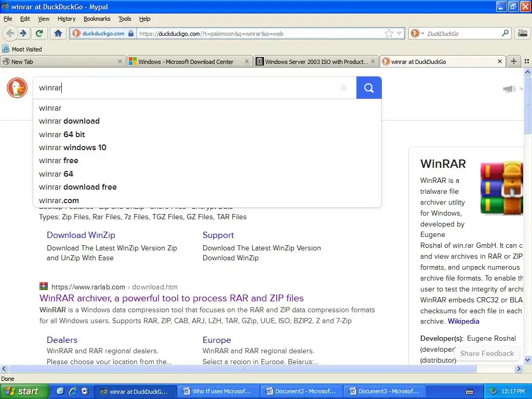The image size is (532, 399).
Task: Click the horizontal scrollbar left arrow
Action: 4,368
